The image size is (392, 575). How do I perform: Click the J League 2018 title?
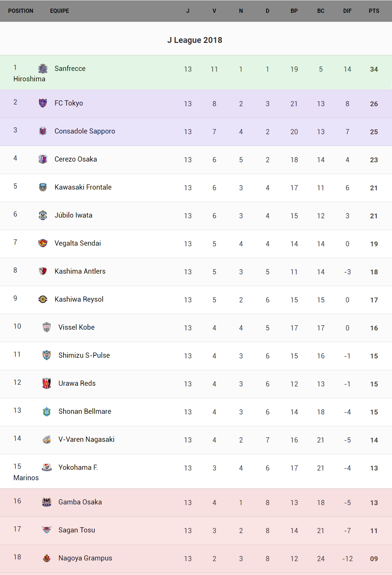point(195,40)
